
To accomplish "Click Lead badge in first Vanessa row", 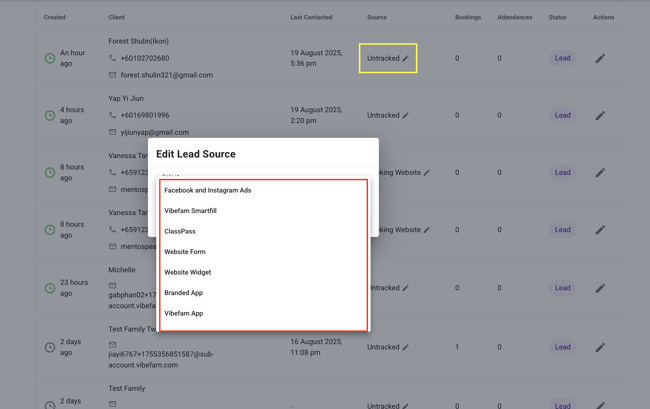I will pyautogui.click(x=563, y=173).
